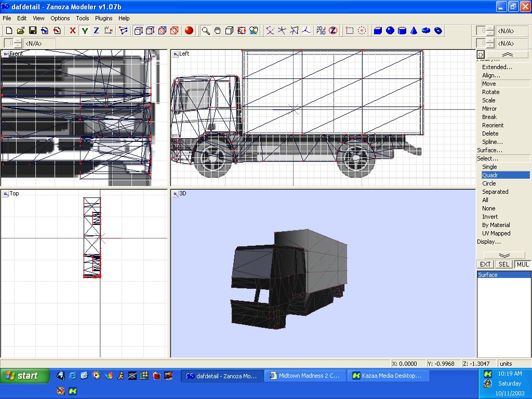Click the Rotate command
Viewport: 532px width, 399px height.
(x=490, y=92)
